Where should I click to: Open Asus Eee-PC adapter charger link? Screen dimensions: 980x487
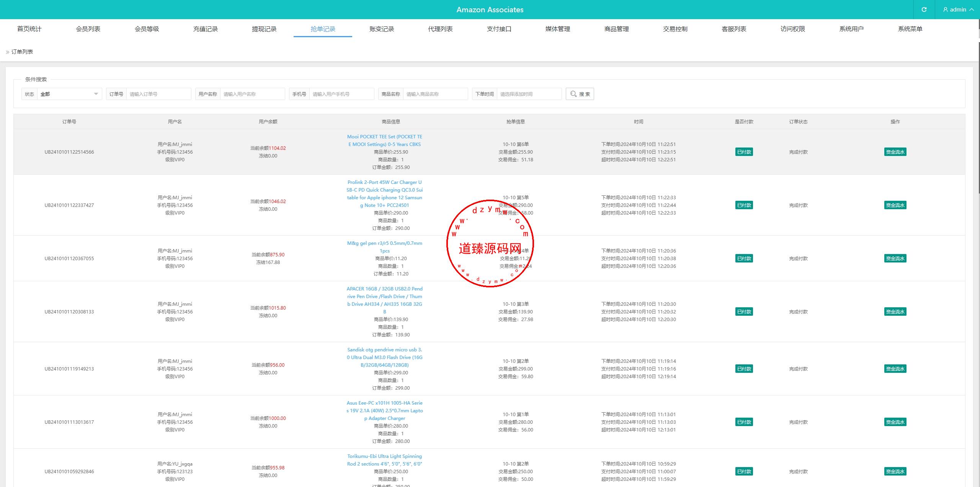[385, 411]
